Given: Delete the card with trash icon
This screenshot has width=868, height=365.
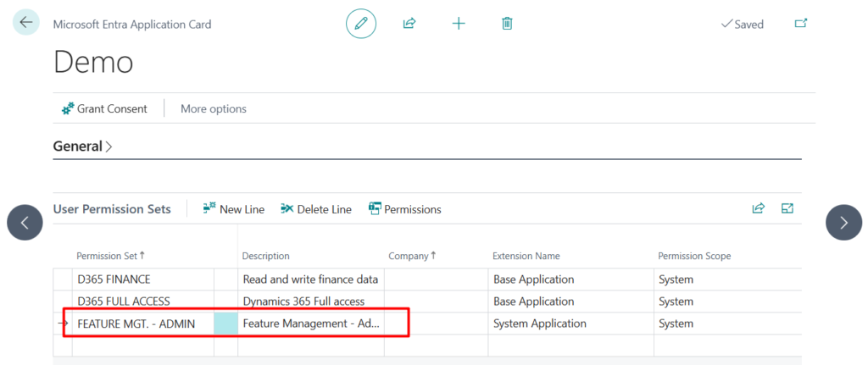Looking at the screenshot, I should (x=507, y=24).
